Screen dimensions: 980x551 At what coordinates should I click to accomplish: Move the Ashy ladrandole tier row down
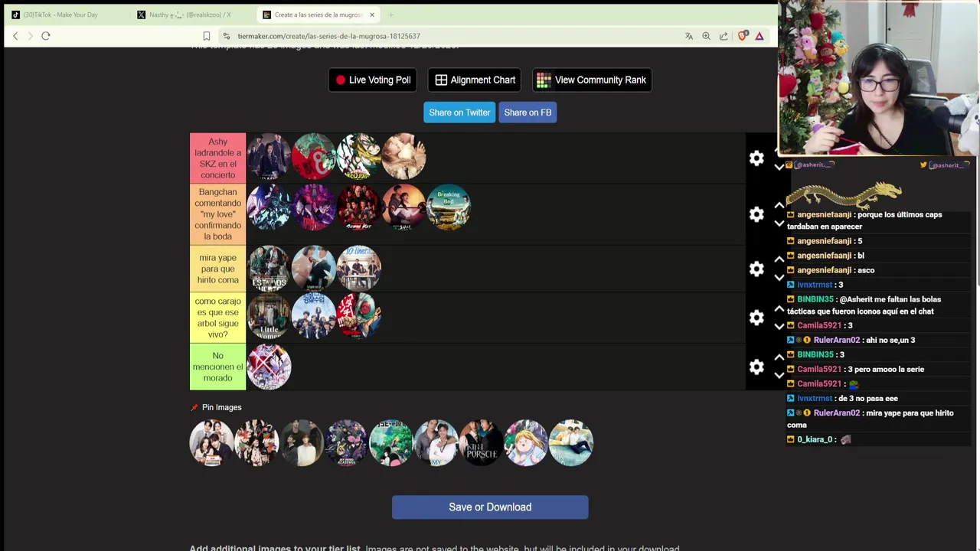point(779,168)
